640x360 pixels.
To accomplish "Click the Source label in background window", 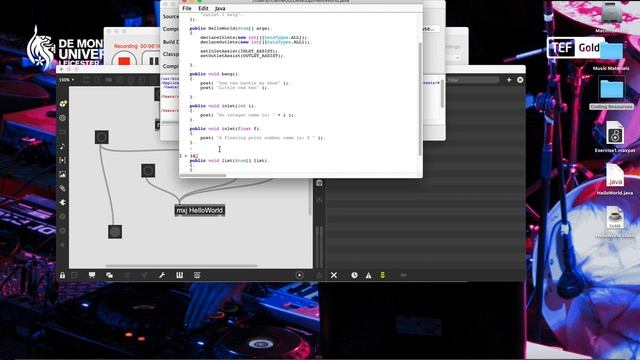I will [x=171, y=17].
